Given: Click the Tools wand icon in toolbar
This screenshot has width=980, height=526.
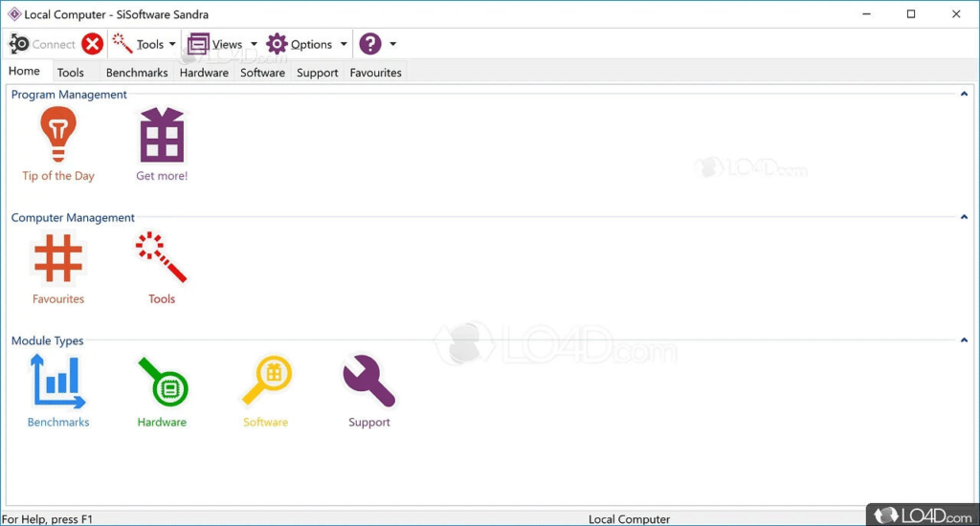Looking at the screenshot, I should tap(122, 43).
